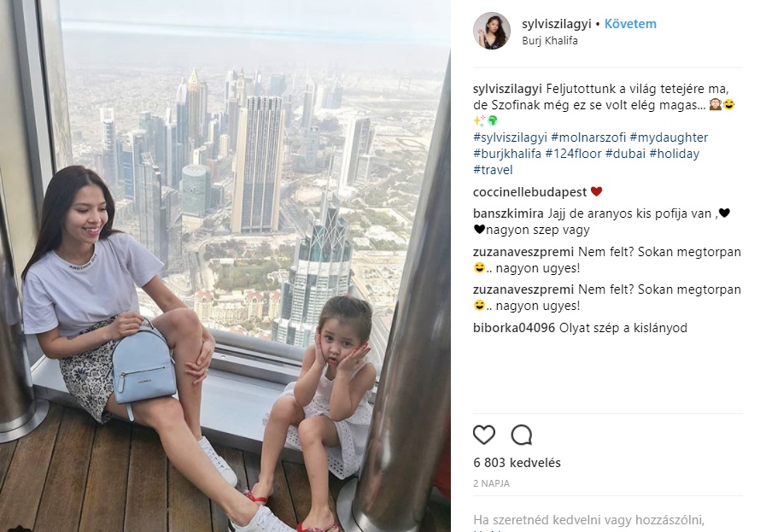This screenshot has height=532, width=760.
Task: Click the heart like icon
Action: (x=483, y=435)
